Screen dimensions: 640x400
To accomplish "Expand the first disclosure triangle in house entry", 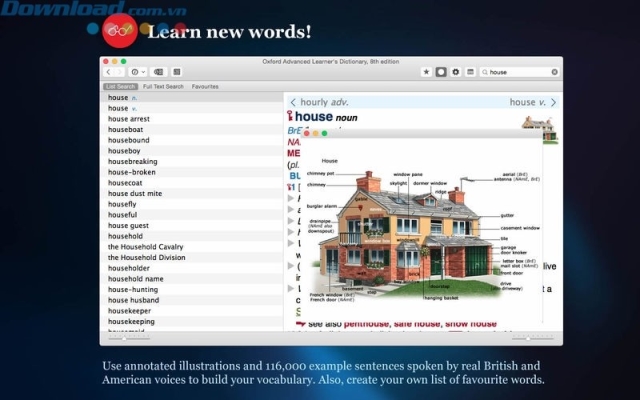I will 291,200.
